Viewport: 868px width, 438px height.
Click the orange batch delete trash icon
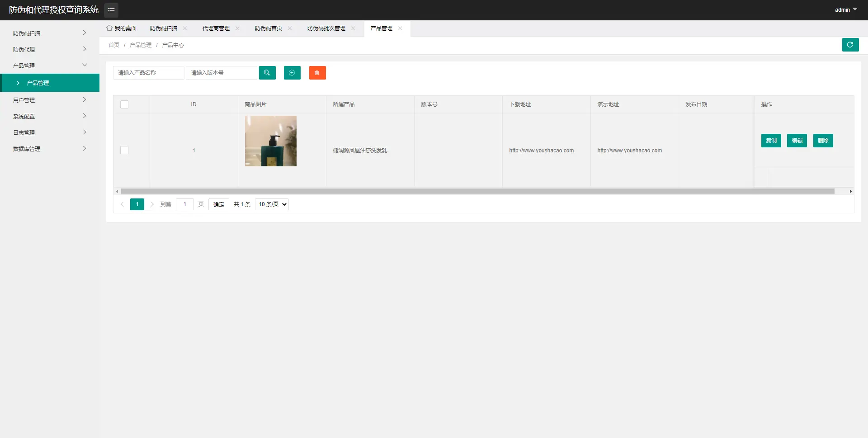(x=317, y=73)
